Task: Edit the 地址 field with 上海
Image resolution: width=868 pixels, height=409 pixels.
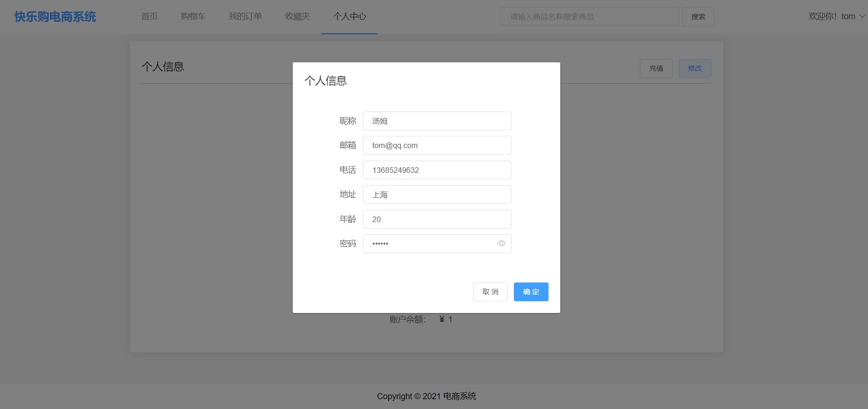Action: [x=437, y=194]
